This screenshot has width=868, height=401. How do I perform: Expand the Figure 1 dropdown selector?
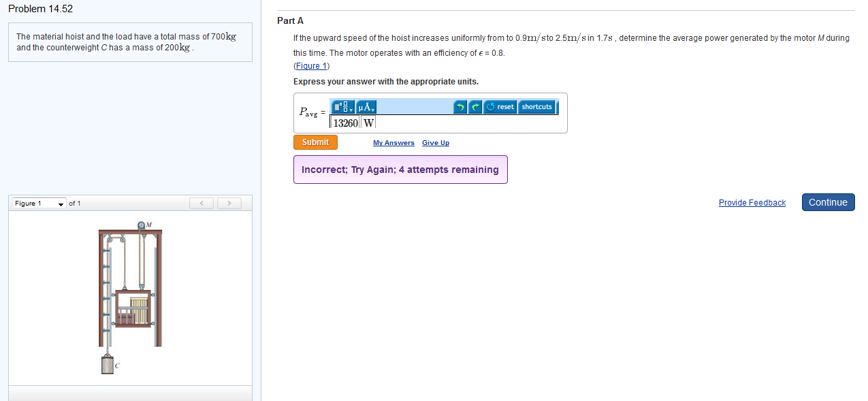39,204
